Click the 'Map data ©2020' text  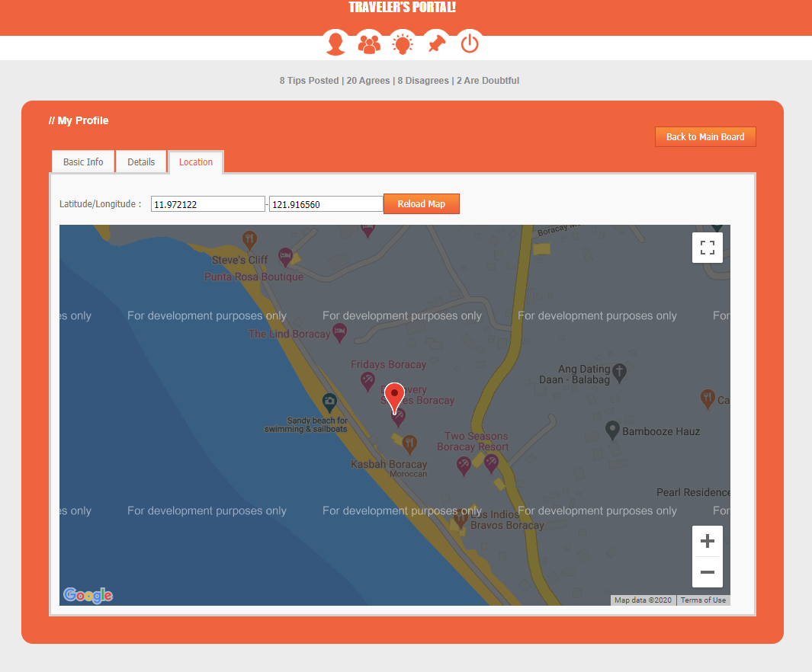(643, 600)
